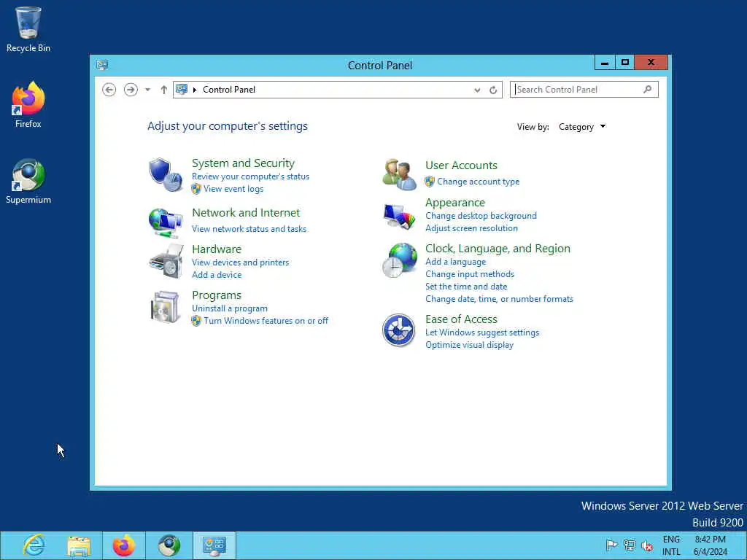The image size is (747, 560).
Task: Open the Hardware category heading
Action: 216,249
